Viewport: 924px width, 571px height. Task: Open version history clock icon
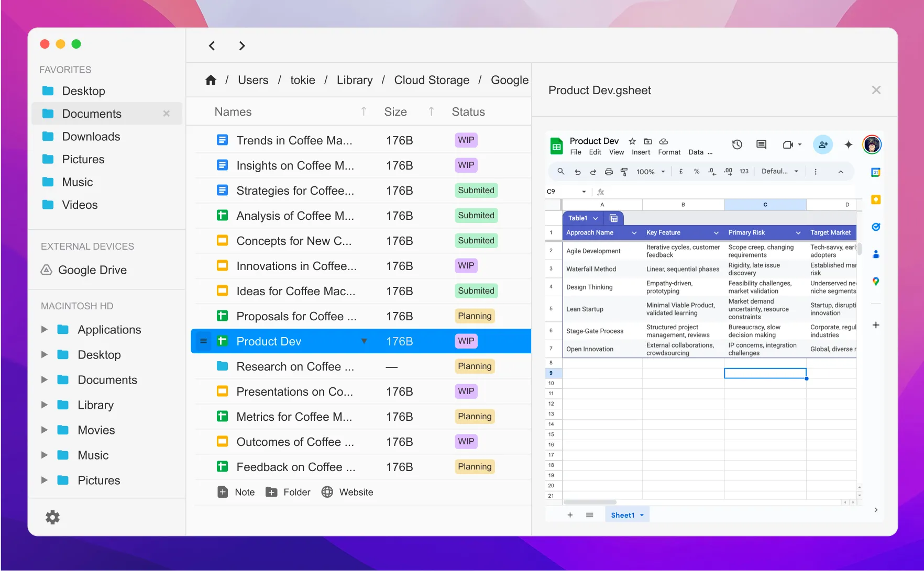pos(737,144)
